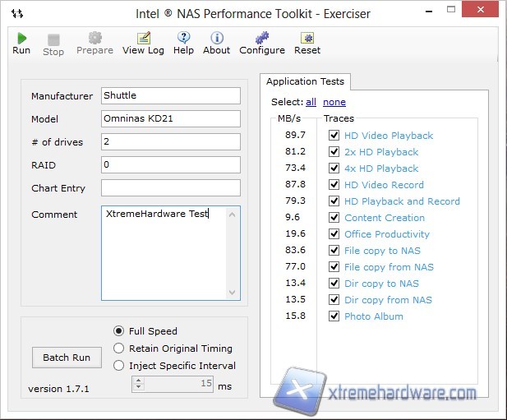Image resolution: width=507 pixels, height=420 pixels.
Task: Open Help from the toolbar
Action: (x=183, y=38)
